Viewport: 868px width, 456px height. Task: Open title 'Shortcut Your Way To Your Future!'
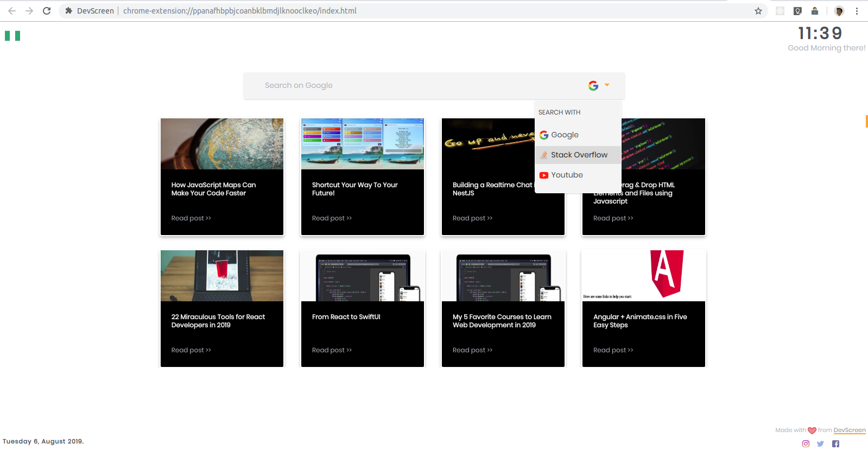tap(354, 189)
